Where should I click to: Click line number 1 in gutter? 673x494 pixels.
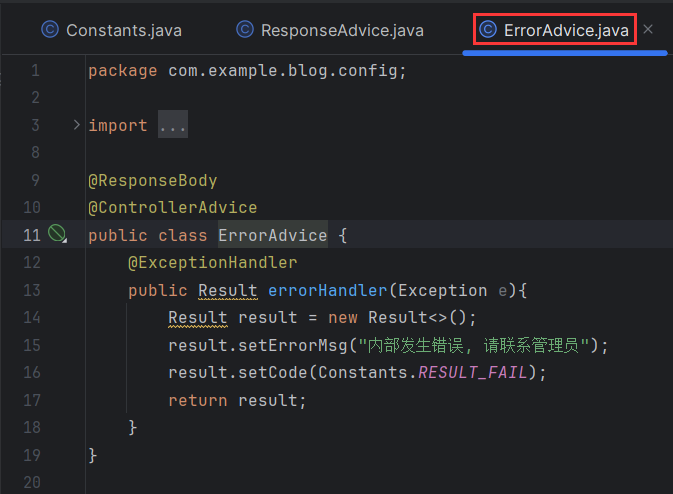click(35, 70)
